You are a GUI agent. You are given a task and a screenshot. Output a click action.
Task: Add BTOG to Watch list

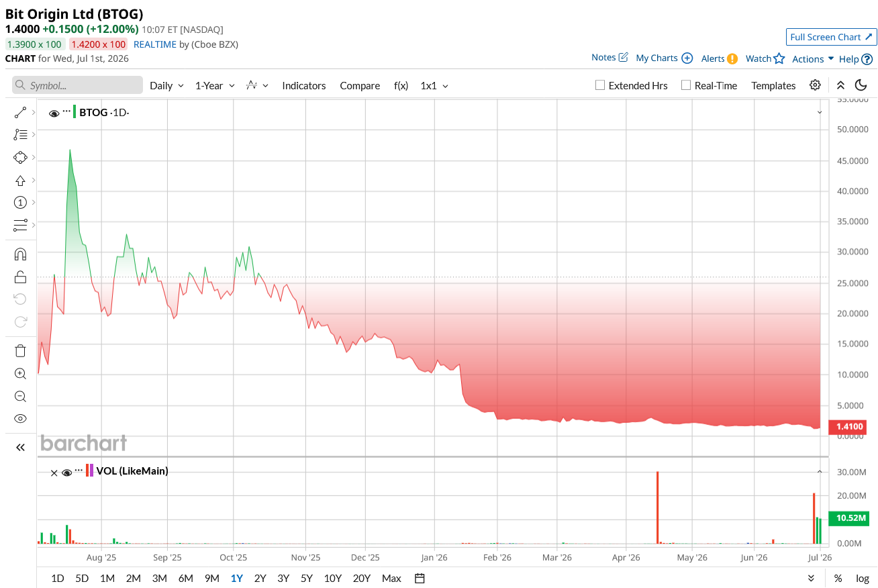tap(765, 58)
